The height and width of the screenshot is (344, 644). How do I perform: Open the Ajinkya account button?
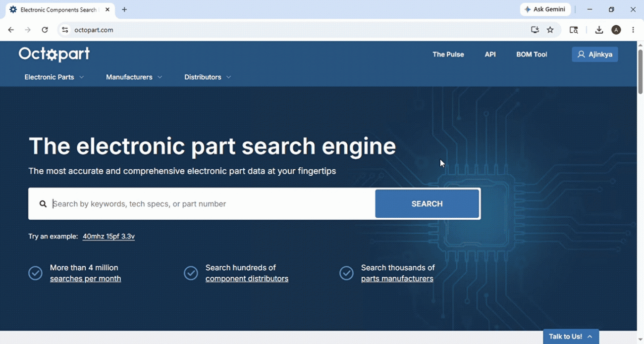[595, 54]
